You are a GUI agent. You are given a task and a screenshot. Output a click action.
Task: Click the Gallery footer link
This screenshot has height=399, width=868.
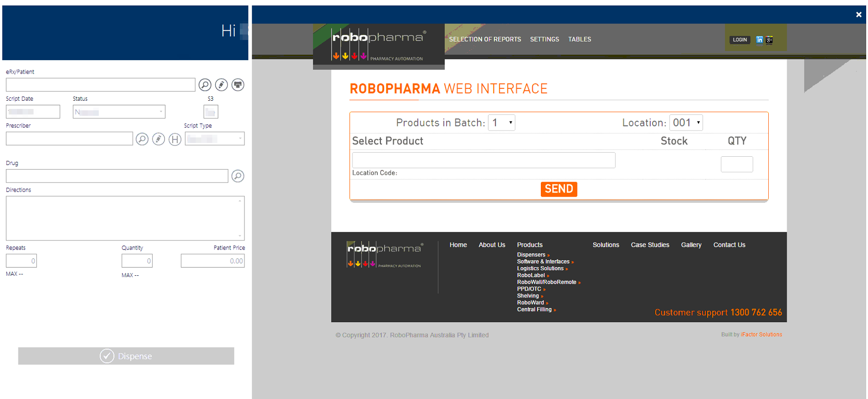click(x=691, y=245)
